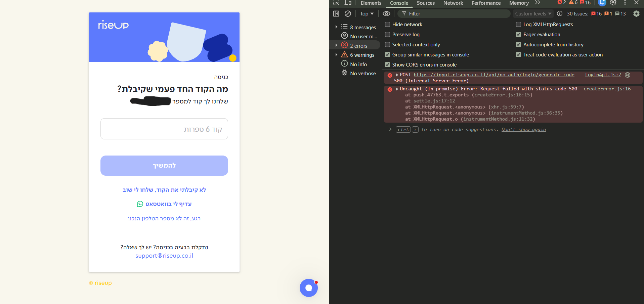Toggle the device toolbar icon
The height and width of the screenshot is (304, 644).
tap(348, 3)
